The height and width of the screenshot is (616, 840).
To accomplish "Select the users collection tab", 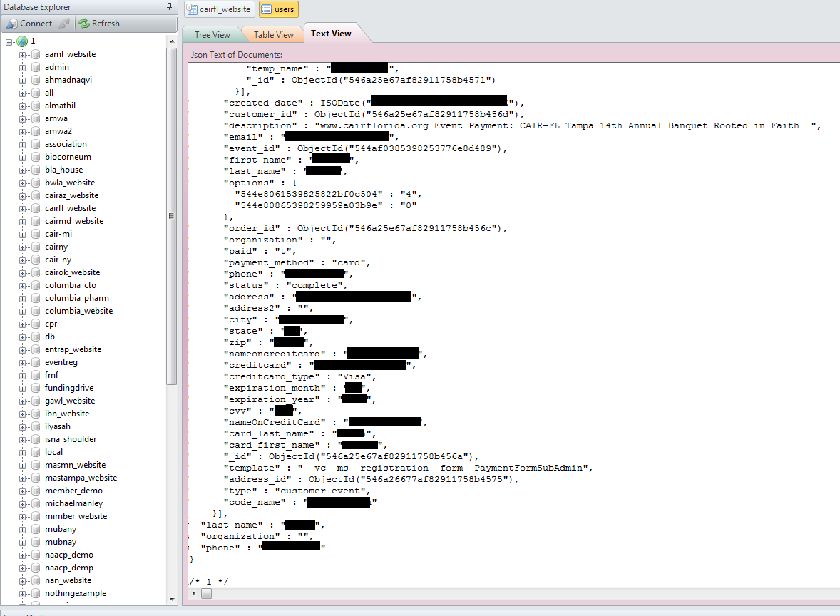I will (278, 9).
